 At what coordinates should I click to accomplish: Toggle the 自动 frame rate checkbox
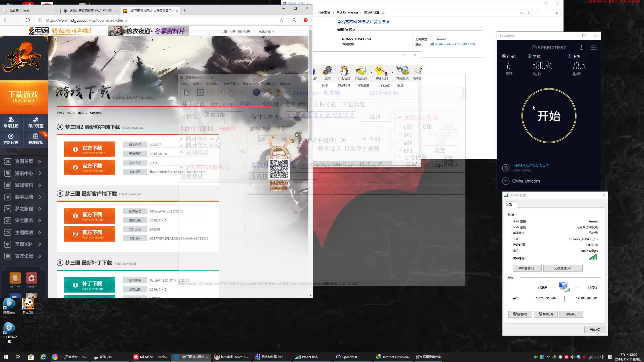pos(365,139)
